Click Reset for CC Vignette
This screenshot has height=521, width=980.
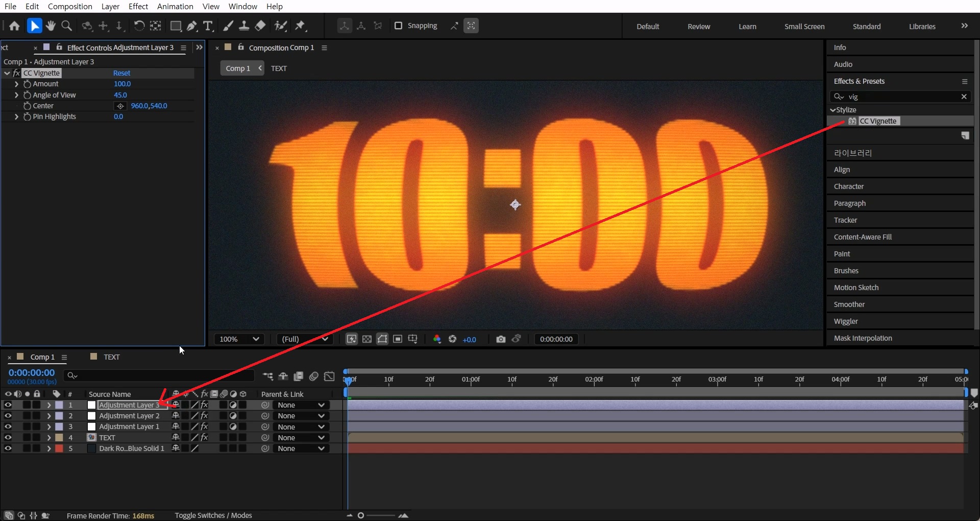coord(121,73)
